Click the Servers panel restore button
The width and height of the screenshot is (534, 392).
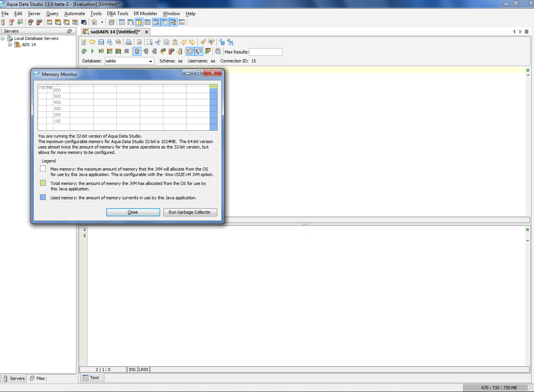(69, 31)
